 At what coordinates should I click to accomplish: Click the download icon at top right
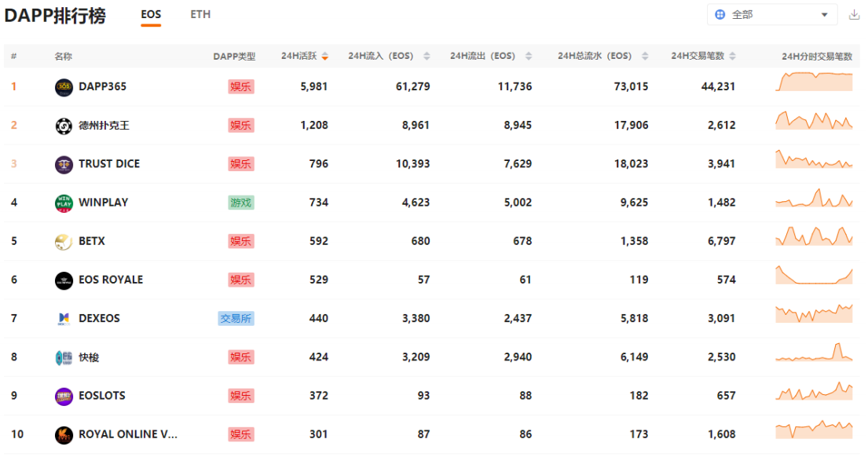click(x=854, y=15)
